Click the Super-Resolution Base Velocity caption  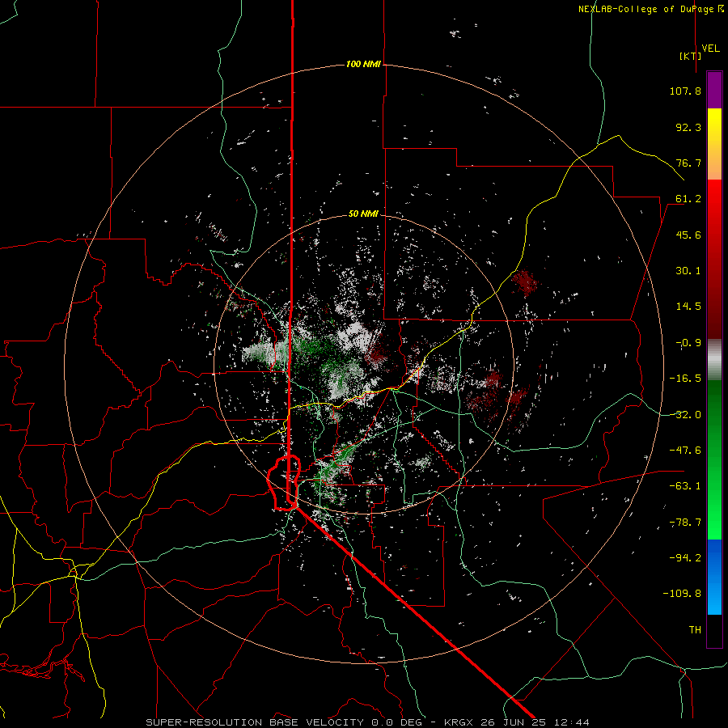pyautogui.click(x=367, y=722)
